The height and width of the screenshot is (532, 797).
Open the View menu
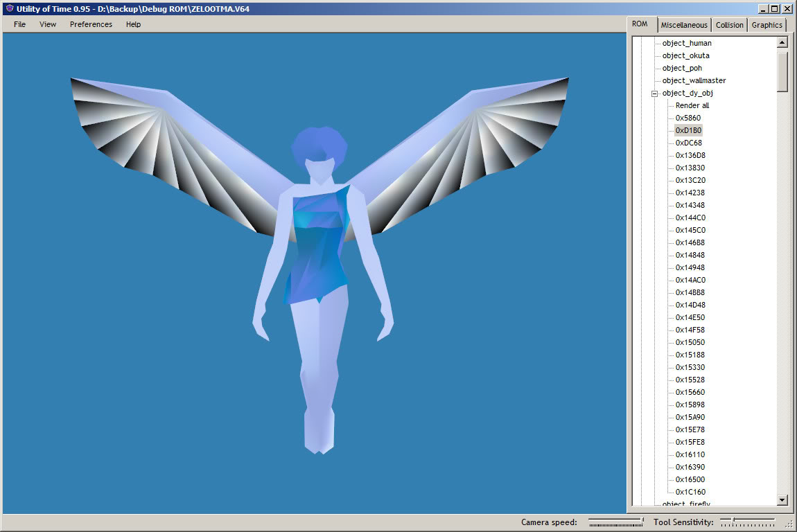(x=48, y=24)
